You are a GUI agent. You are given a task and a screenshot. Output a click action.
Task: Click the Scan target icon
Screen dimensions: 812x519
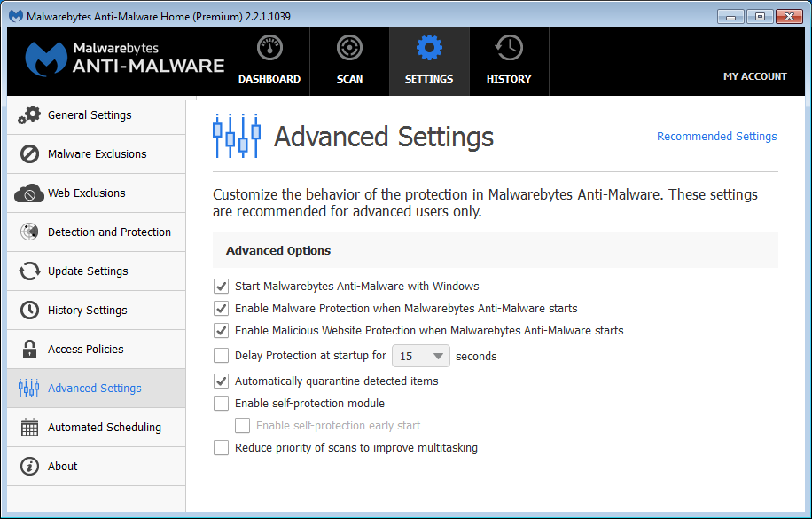[349, 48]
